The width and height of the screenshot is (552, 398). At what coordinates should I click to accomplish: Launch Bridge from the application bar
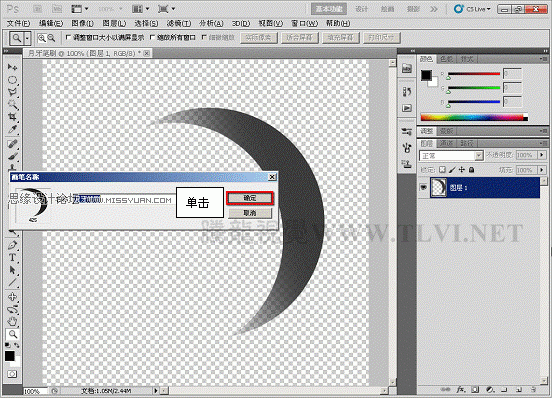[x=39, y=9]
